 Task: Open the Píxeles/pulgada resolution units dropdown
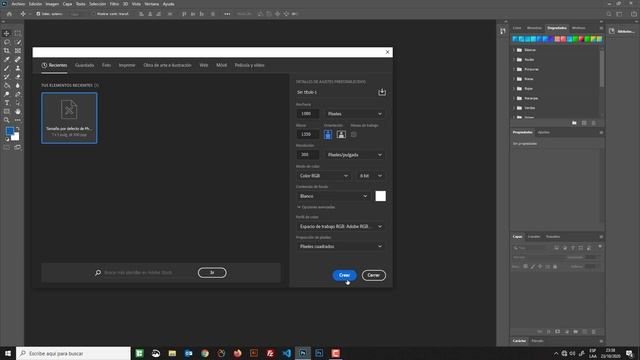tap(355, 155)
